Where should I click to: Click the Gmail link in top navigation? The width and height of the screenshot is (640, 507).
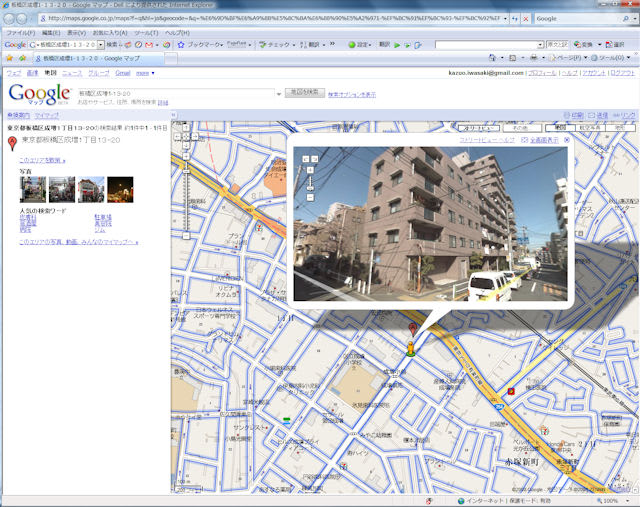122,73
